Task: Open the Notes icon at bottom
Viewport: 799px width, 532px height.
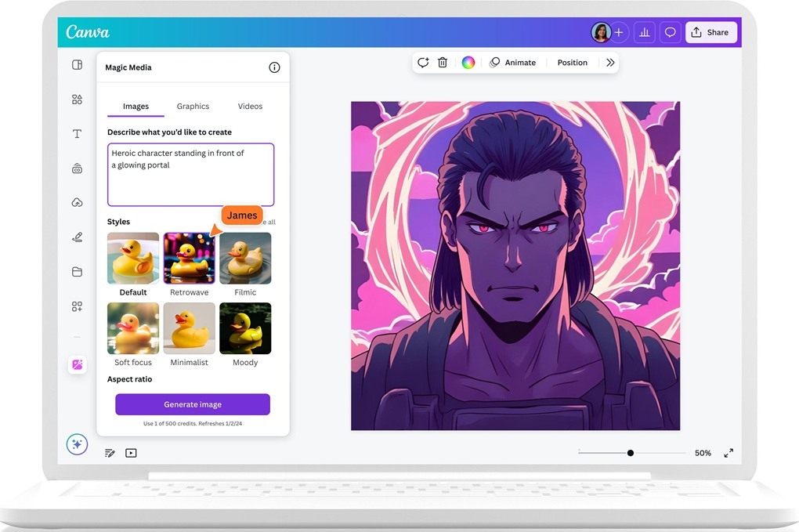Action: click(110, 453)
